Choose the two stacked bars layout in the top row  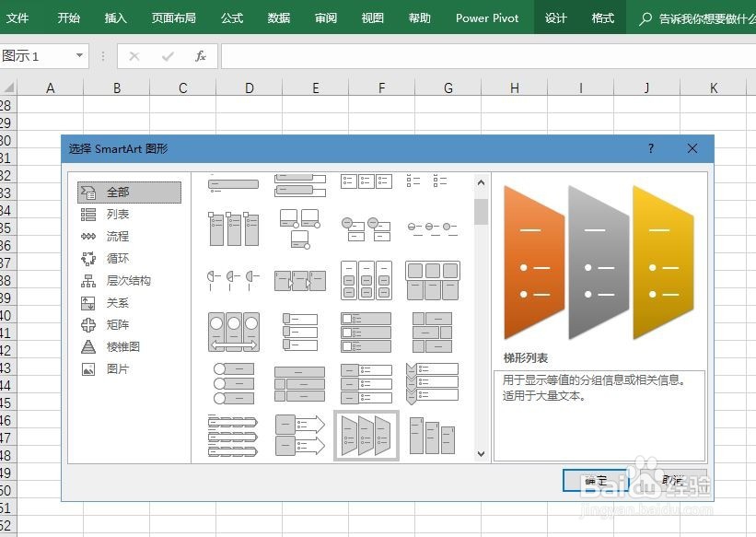click(x=300, y=185)
